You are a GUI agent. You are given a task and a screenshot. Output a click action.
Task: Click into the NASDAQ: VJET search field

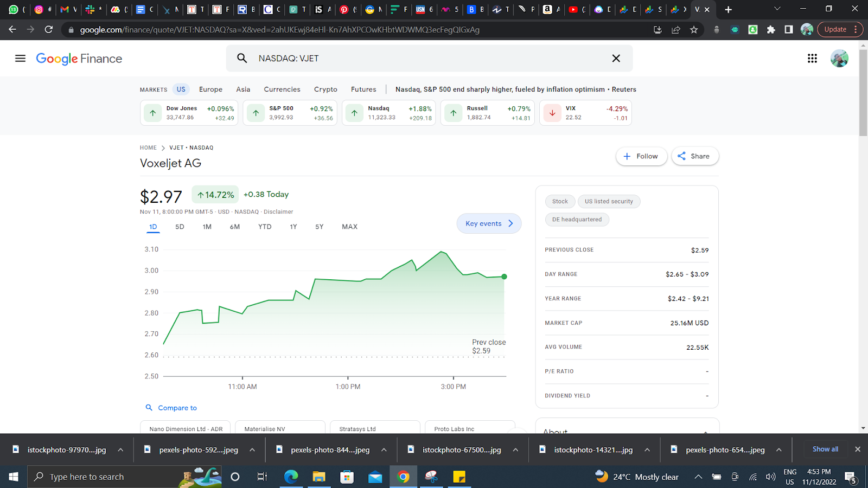tap(429, 58)
